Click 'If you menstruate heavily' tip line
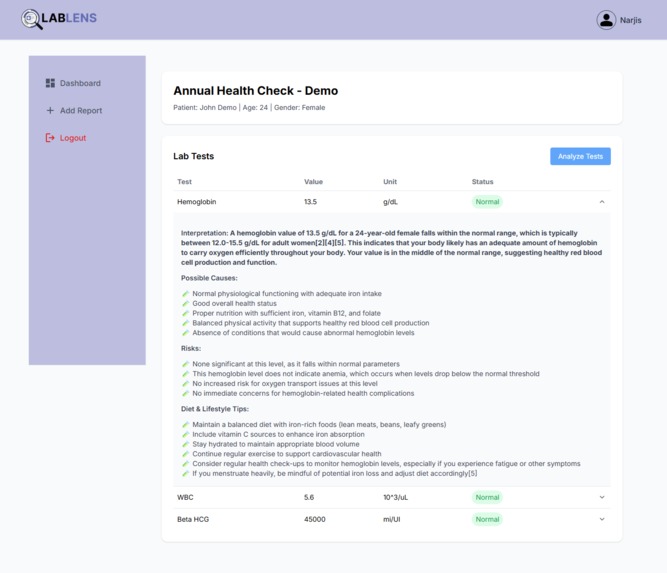This screenshot has width=667, height=573. coord(334,473)
